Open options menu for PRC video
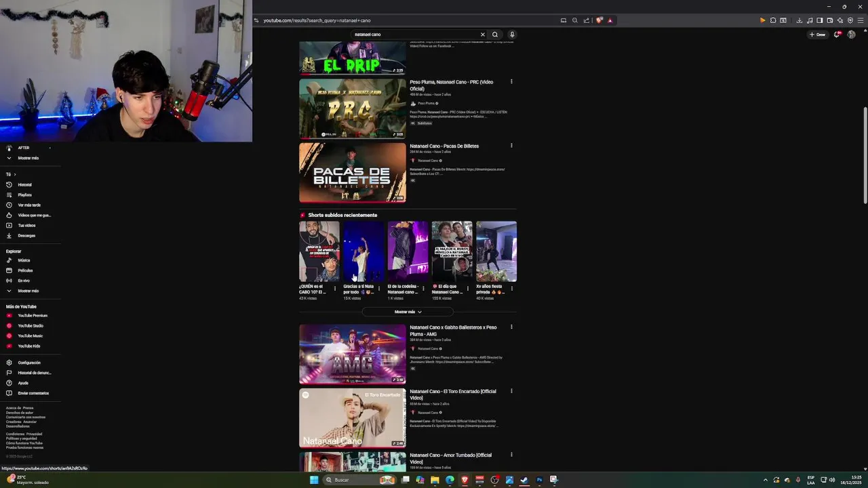This screenshot has width=868, height=488. (x=511, y=82)
